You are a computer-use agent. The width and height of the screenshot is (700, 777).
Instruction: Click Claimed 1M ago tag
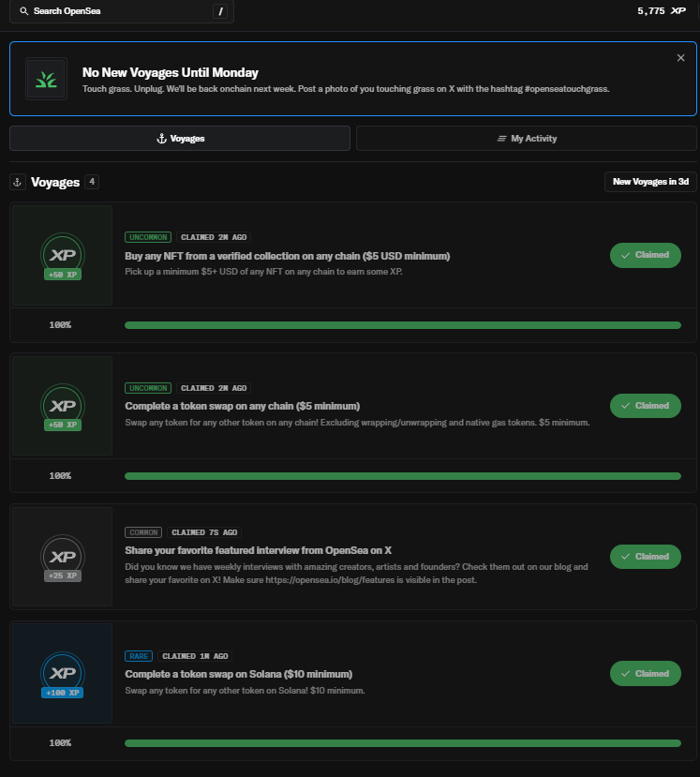click(x=195, y=656)
